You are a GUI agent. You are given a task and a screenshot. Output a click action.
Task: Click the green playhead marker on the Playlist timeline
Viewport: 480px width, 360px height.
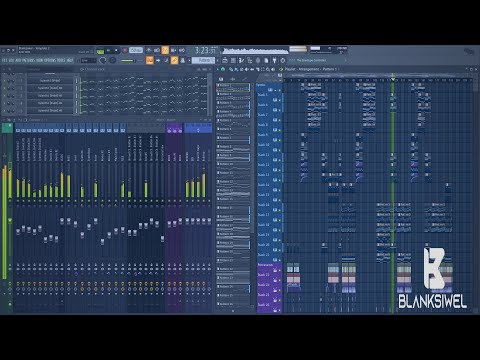[x=393, y=79]
